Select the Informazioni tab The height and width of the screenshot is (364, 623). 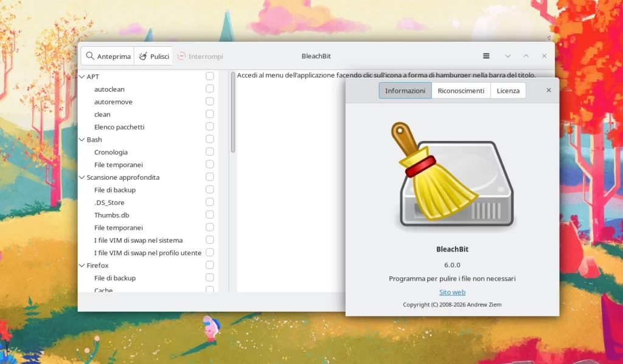click(405, 91)
